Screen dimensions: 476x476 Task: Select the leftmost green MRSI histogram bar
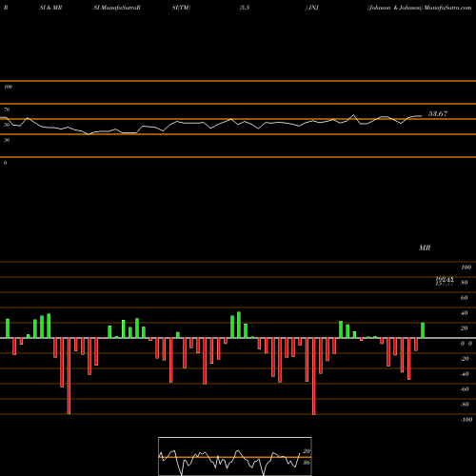pos(8,328)
